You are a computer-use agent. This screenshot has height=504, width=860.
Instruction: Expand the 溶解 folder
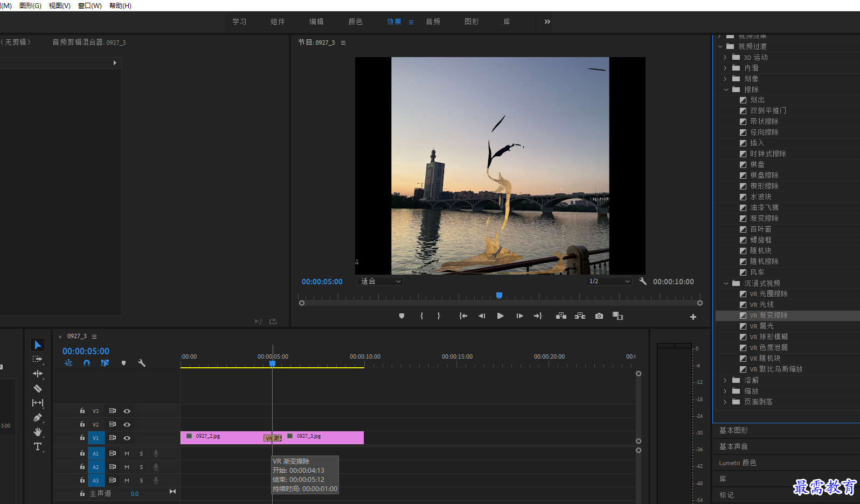pos(725,380)
